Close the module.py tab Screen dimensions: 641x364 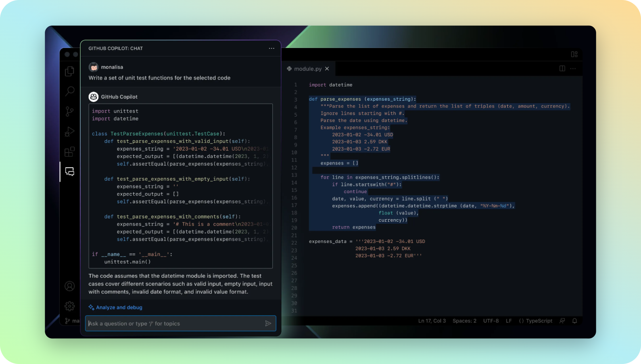click(327, 69)
